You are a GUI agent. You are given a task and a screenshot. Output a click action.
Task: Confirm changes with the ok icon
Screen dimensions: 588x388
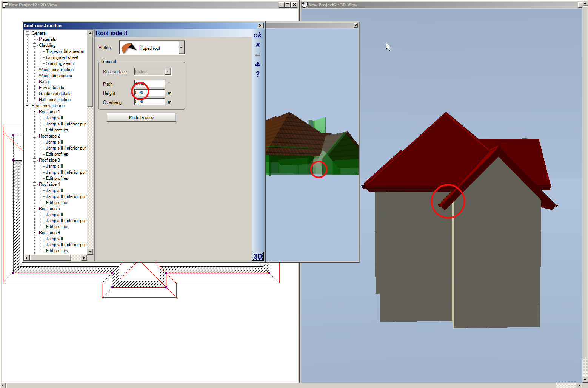pyautogui.click(x=258, y=35)
